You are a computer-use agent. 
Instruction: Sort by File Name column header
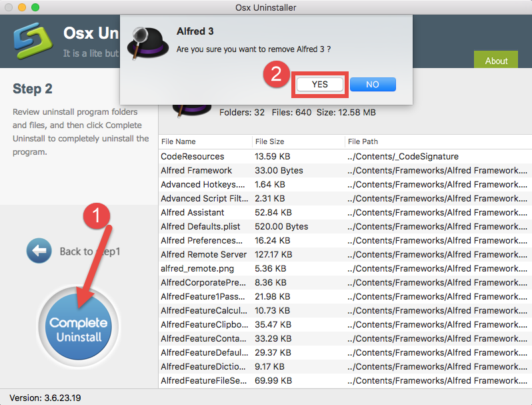point(205,141)
